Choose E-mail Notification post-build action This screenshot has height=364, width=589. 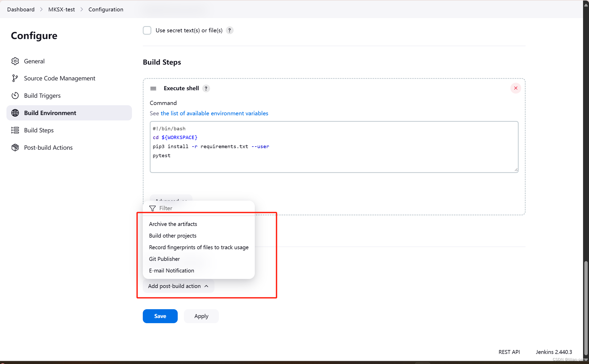[172, 270]
